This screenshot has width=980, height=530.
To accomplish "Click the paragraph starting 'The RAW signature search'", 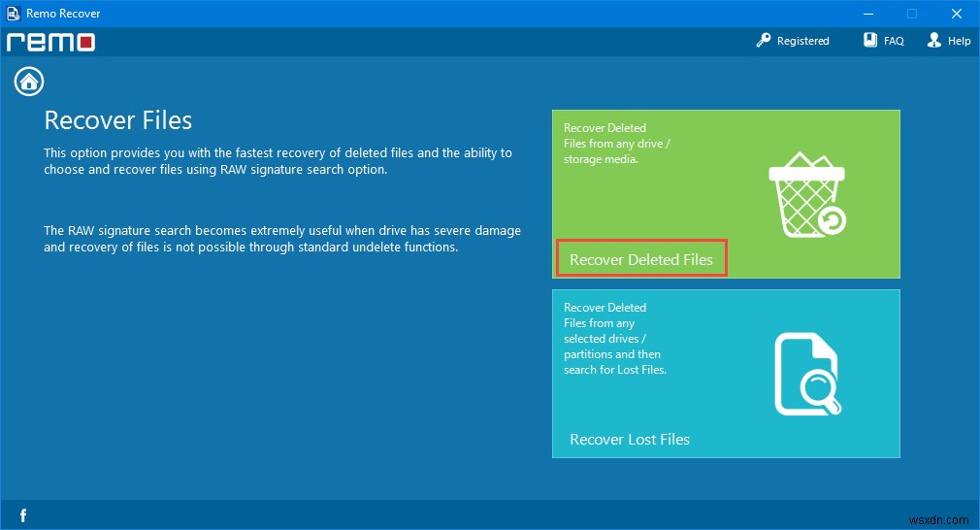I will tap(282, 239).
